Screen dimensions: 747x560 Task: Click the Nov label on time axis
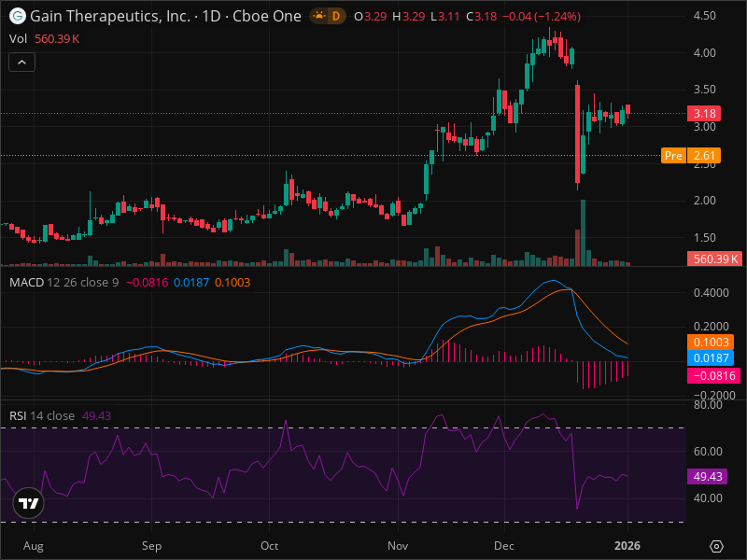click(398, 546)
